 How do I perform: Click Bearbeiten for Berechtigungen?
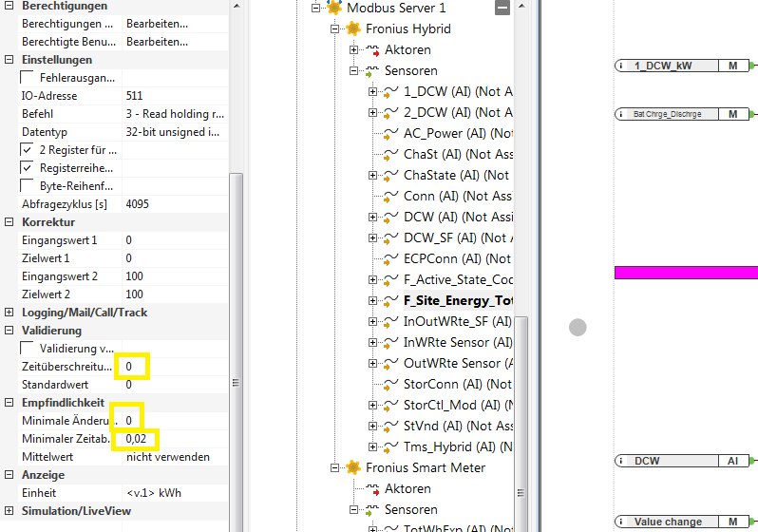pos(175,24)
